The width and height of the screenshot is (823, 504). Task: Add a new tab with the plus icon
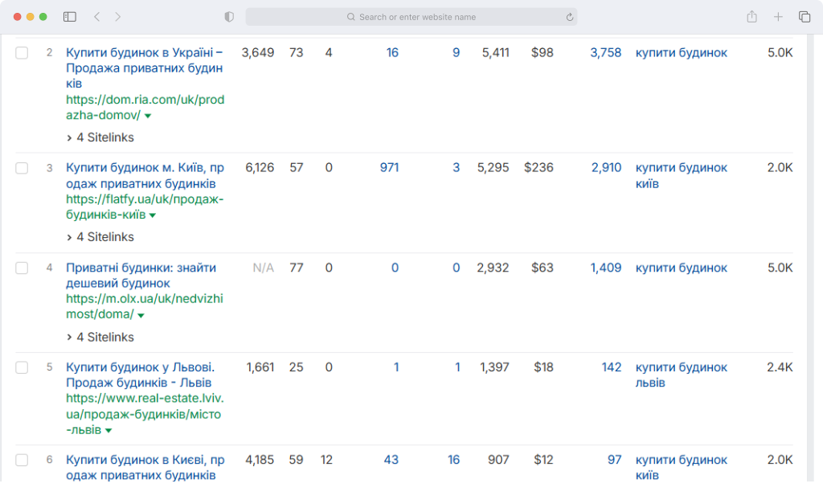click(x=778, y=17)
